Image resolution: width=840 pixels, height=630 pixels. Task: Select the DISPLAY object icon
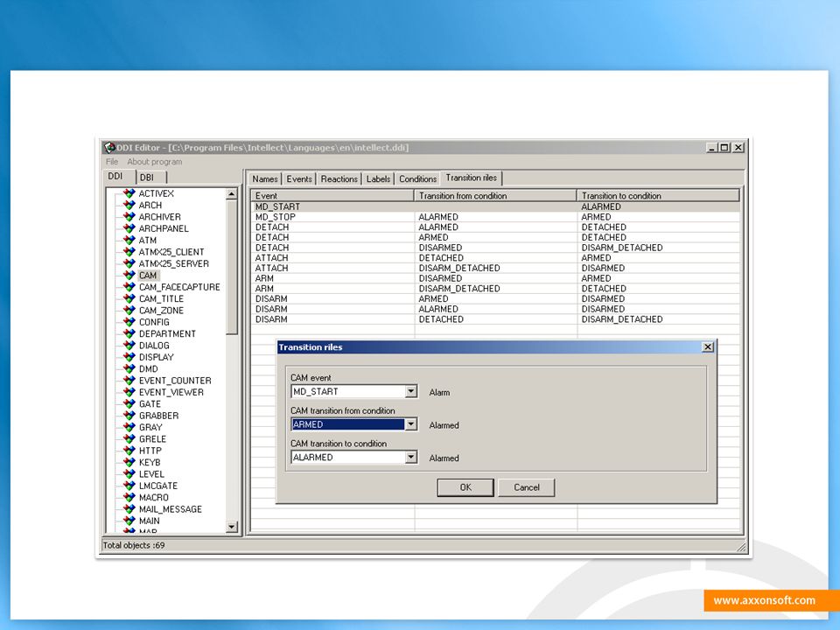tap(129, 357)
